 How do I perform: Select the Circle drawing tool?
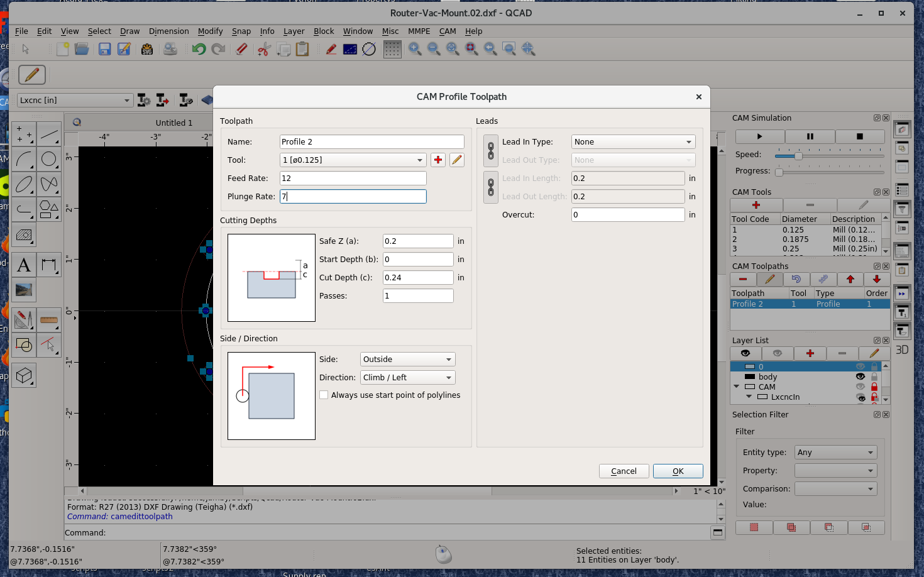click(x=49, y=160)
